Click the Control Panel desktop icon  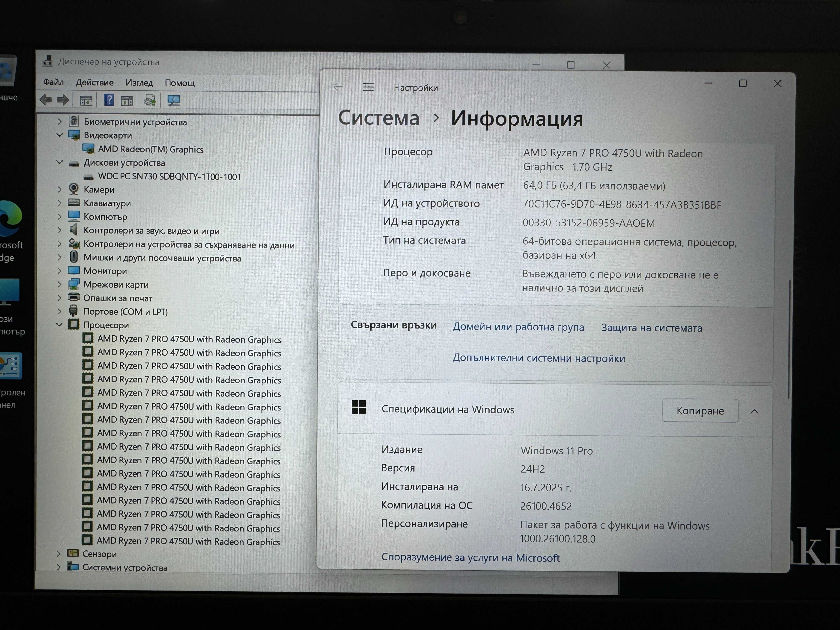11,366
